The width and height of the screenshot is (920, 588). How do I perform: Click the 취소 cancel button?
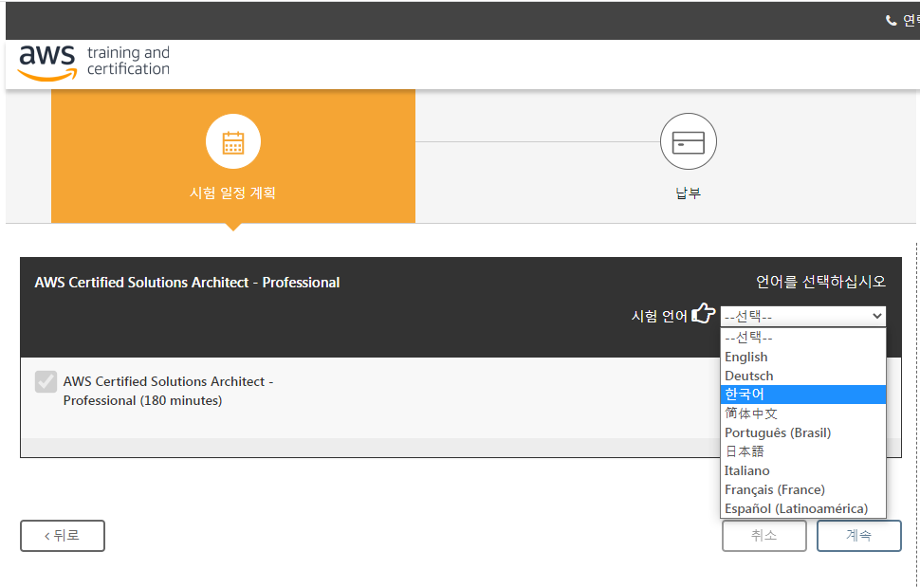pos(764,536)
